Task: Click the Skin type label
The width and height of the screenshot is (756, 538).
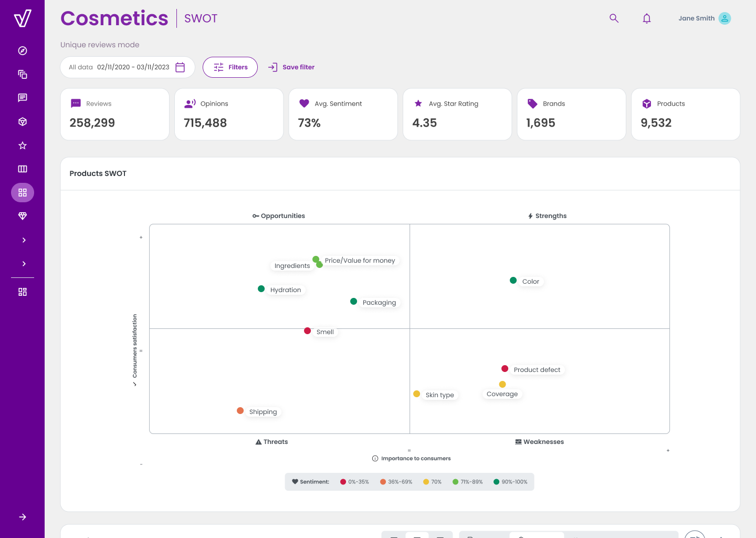Action: (x=440, y=395)
